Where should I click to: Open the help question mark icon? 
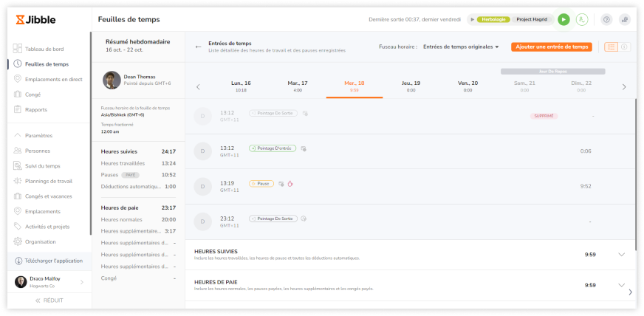[606, 19]
